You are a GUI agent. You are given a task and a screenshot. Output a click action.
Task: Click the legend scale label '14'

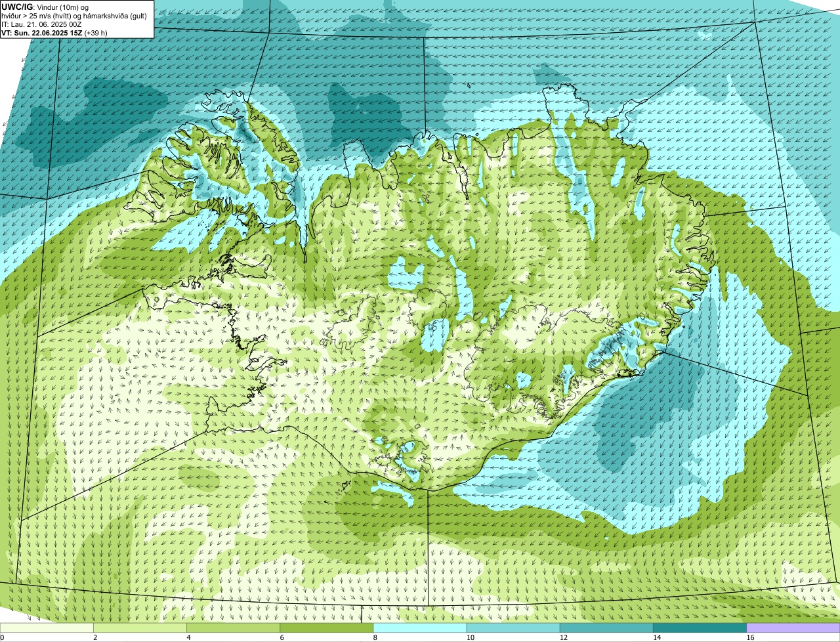pyautogui.click(x=656, y=637)
